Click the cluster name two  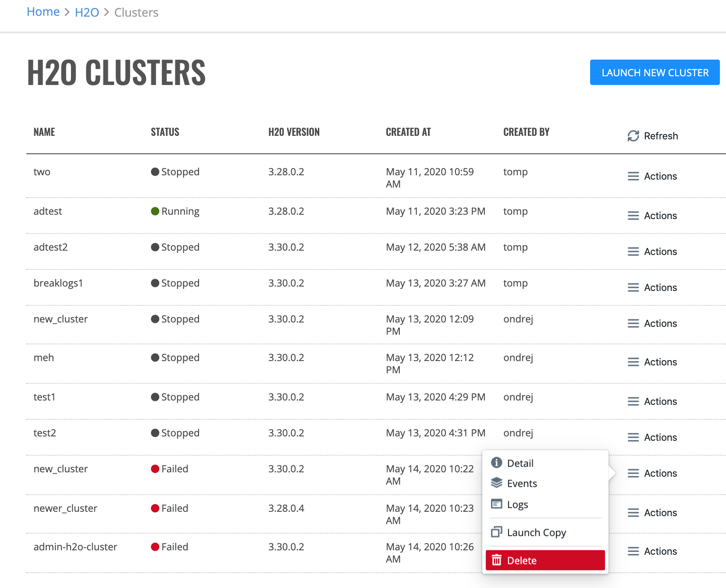pyautogui.click(x=42, y=172)
